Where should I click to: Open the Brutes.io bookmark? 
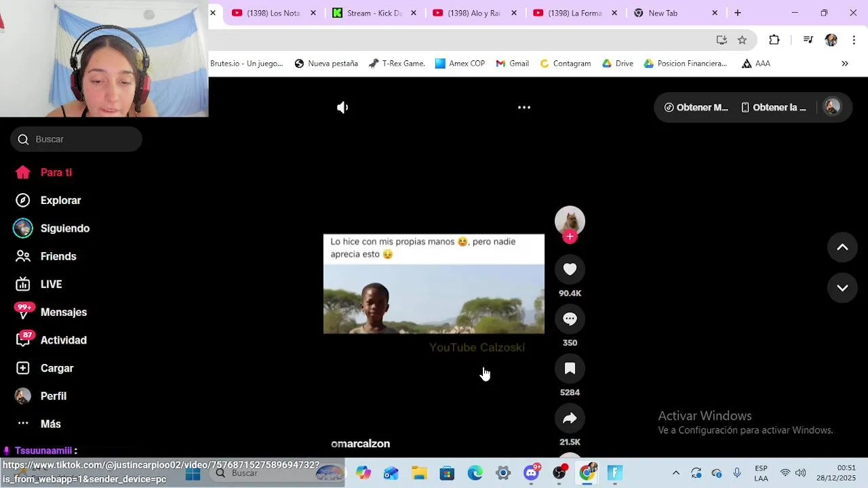click(247, 63)
